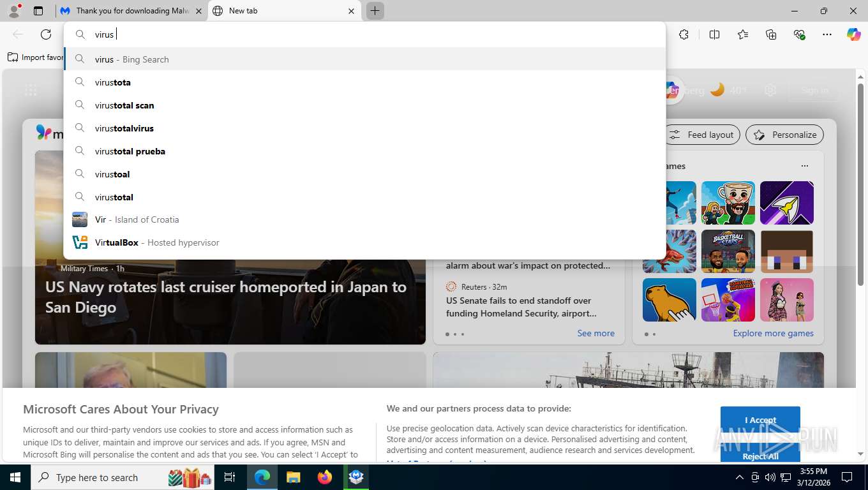Open the basketball hoop game thumbnail

point(728,300)
